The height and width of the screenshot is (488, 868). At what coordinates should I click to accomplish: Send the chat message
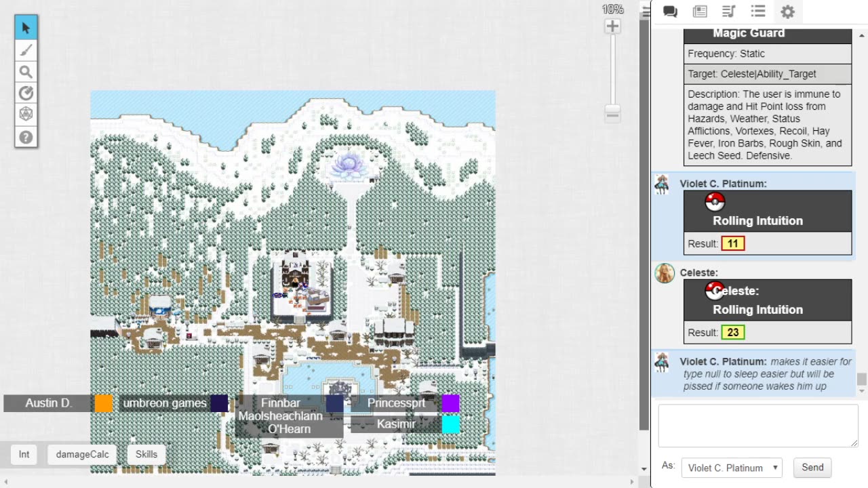(812, 467)
